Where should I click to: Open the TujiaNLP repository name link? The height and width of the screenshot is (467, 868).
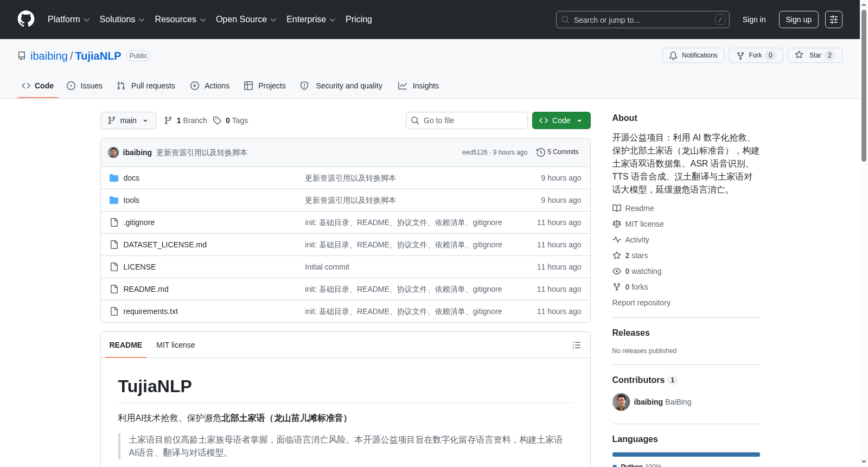98,56
